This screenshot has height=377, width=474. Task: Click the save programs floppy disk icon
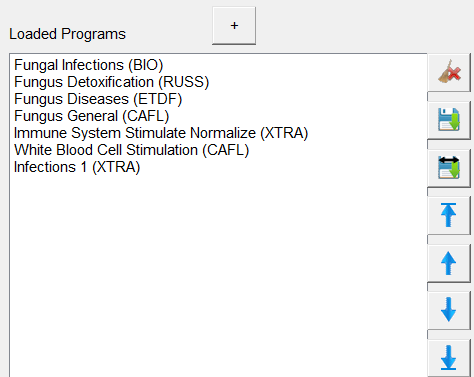449,119
